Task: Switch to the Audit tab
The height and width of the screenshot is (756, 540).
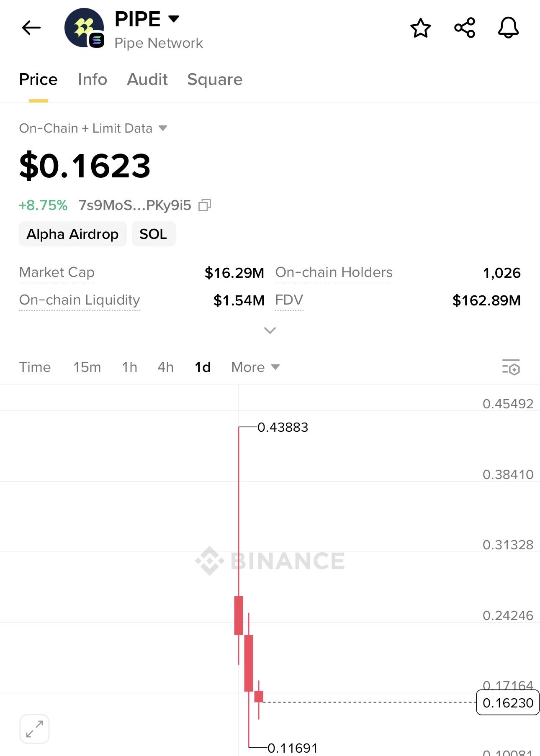Action: pyautogui.click(x=147, y=79)
